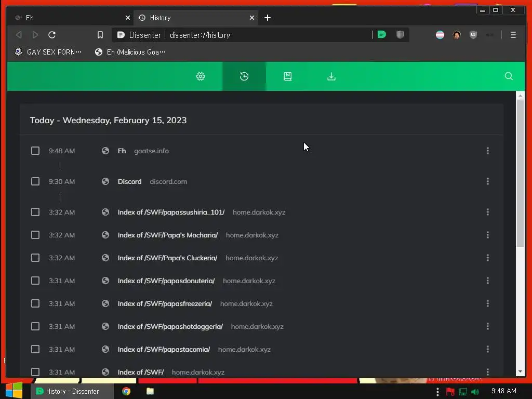Image resolution: width=532 pixels, height=399 pixels.
Task: Show hidden tray icons via dots
Action: (437, 392)
